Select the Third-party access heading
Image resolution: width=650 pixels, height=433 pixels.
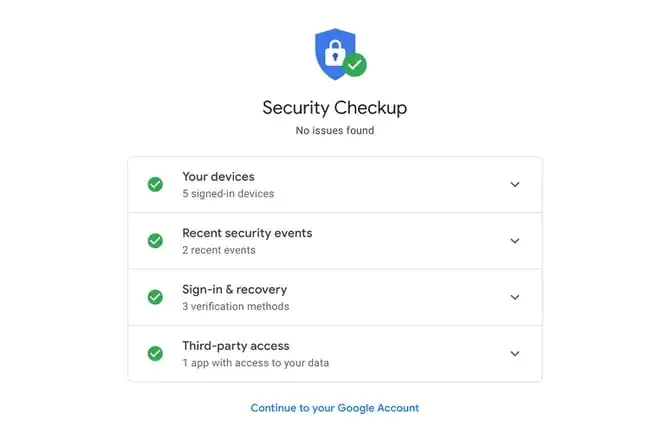(235, 346)
